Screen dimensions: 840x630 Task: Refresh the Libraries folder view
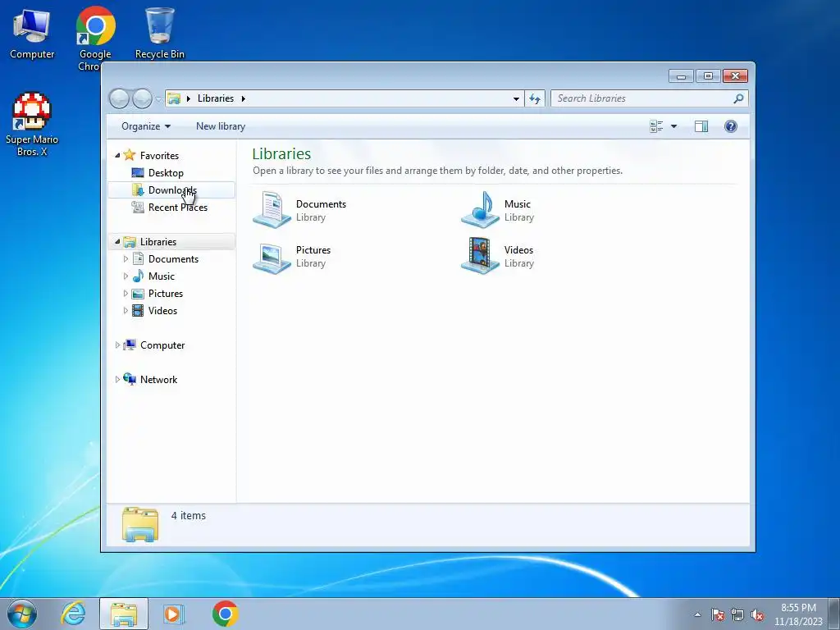(x=535, y=98)
